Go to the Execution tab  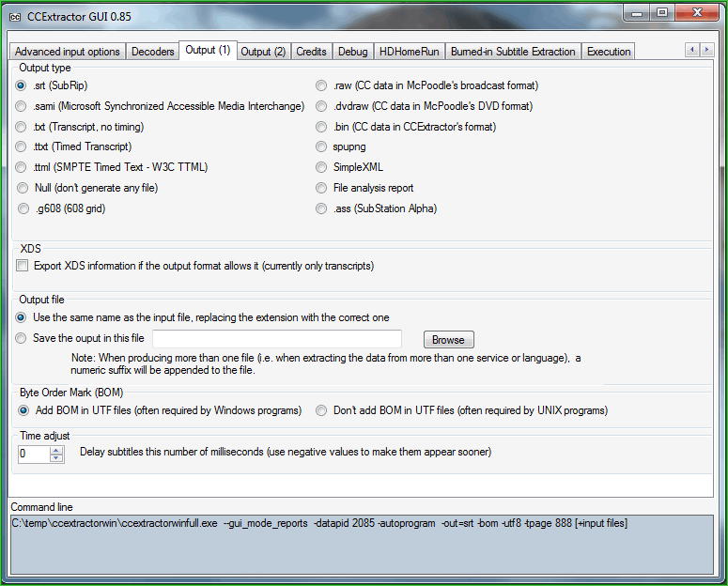click(608, 52)
